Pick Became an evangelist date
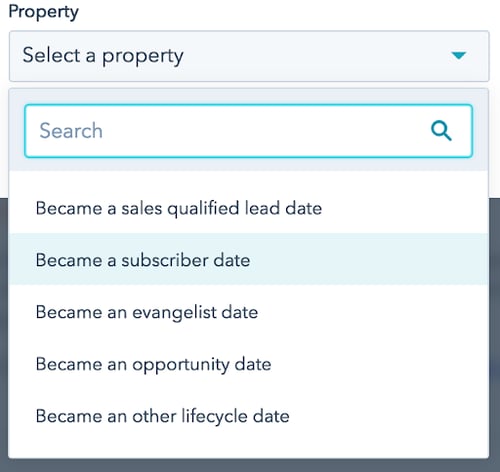 248,312
